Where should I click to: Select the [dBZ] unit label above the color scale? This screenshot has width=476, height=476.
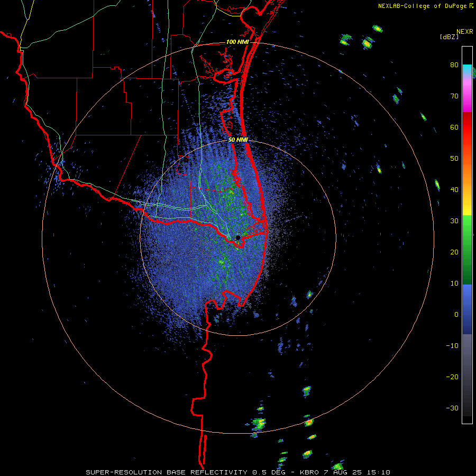tap(449, 36)
